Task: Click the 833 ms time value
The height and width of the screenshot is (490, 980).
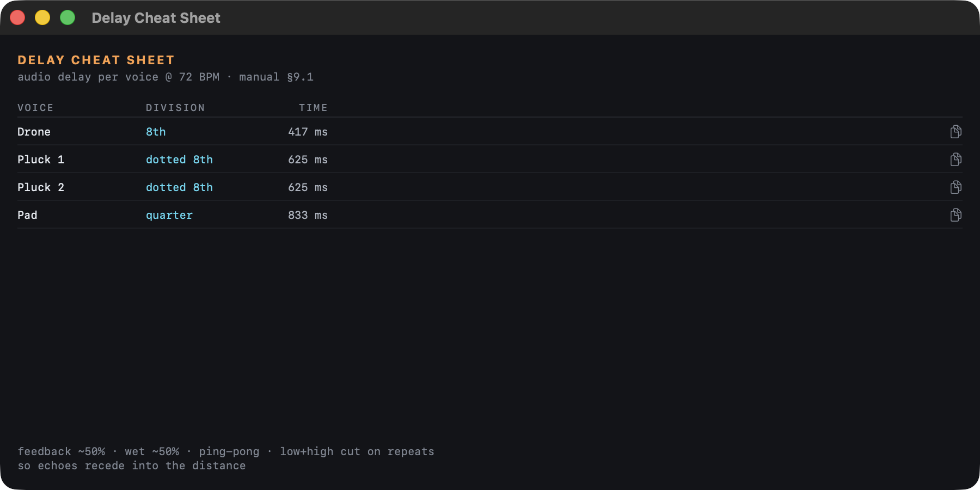Action: (x=308, y=215)
